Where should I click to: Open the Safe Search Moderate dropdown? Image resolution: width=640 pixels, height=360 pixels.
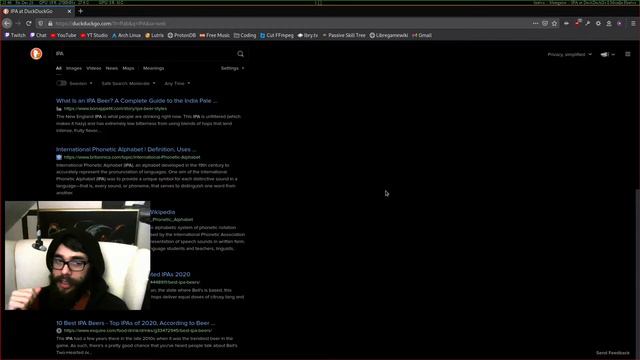tap(128, 84)
